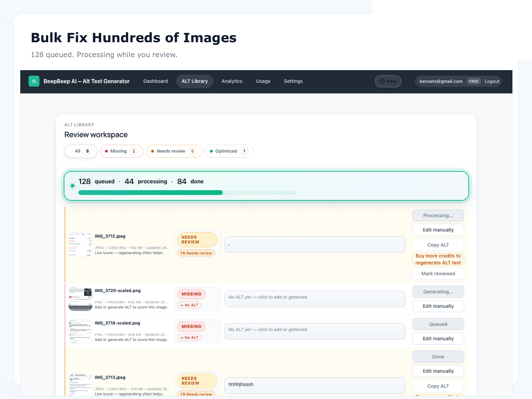Click the 44 processing count
Screen dimensions: 532x399
tap(146, 182)
